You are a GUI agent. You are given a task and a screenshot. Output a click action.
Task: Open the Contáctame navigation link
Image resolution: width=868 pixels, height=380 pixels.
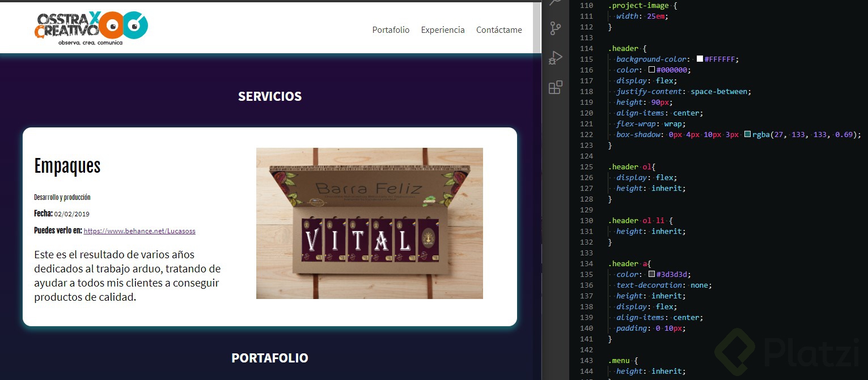499,30
